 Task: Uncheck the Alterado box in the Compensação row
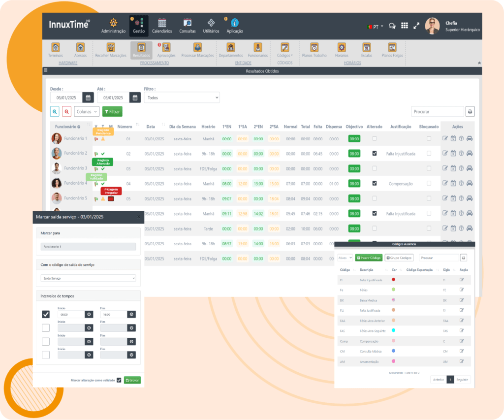375,183
